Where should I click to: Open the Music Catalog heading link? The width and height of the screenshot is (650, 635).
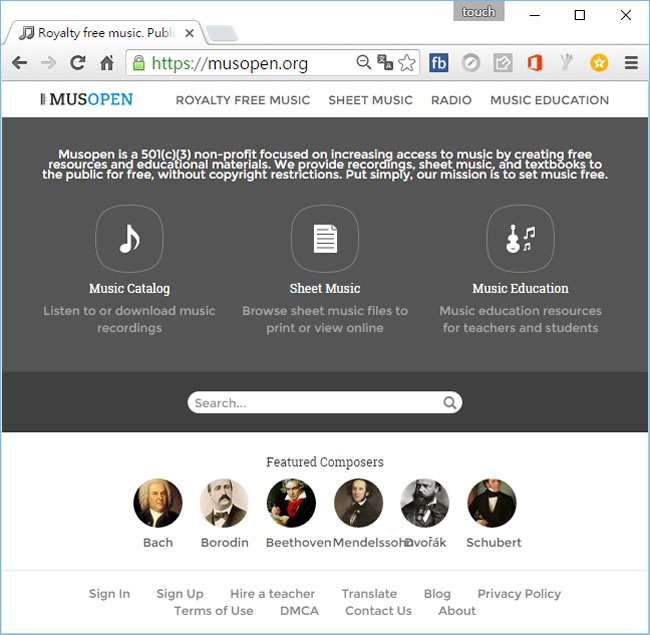click(129, 288)
